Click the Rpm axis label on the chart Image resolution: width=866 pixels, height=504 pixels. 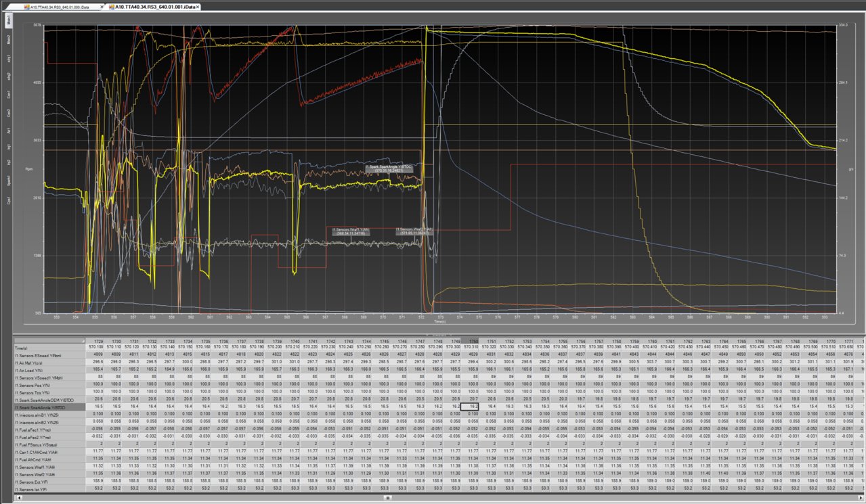[28, 168]
